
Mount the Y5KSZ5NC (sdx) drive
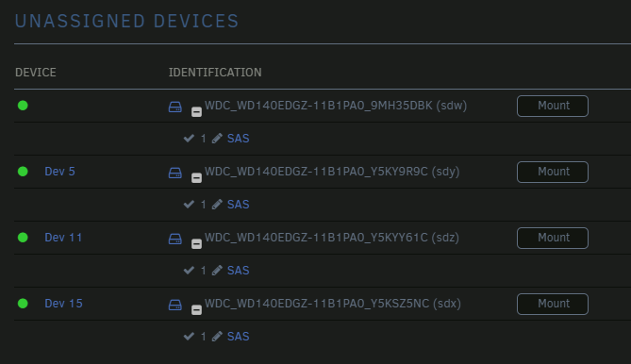pos(553,304)
